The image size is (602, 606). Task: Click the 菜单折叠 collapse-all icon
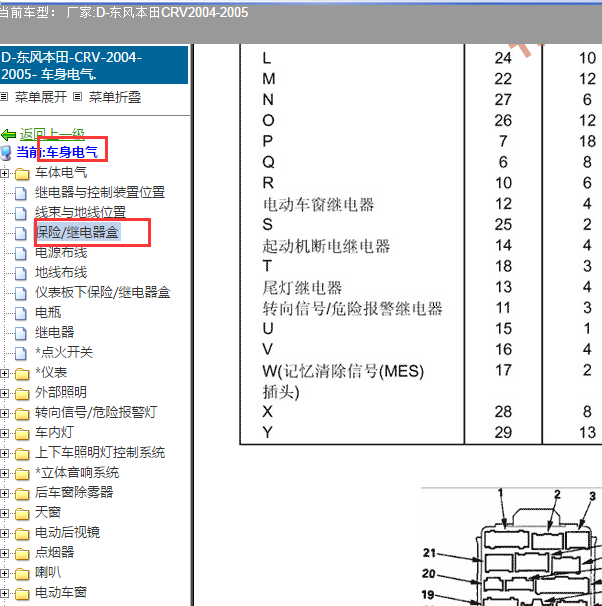click(x=78, y=97)
